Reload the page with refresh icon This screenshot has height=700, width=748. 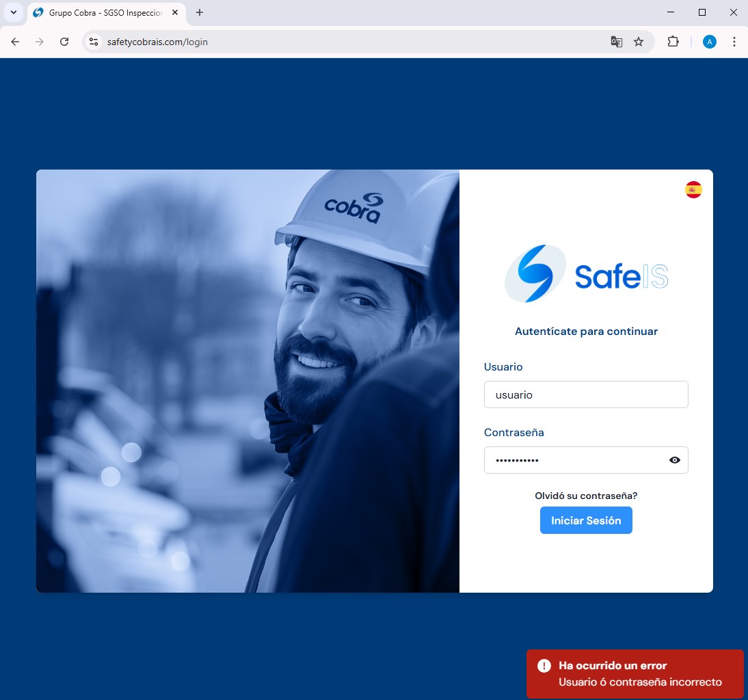pyautogui.click(x=64, y=42)
